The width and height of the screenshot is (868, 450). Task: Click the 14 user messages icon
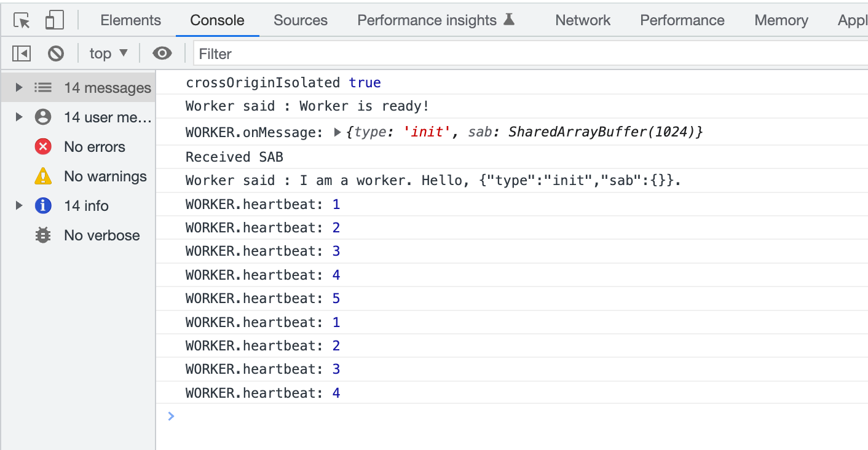(43, 117)
